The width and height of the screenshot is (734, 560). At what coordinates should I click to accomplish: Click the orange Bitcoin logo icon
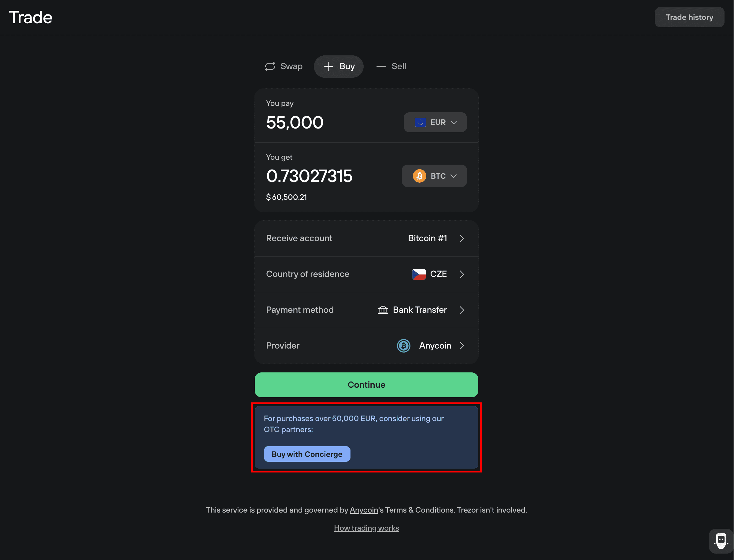[420, 176]
